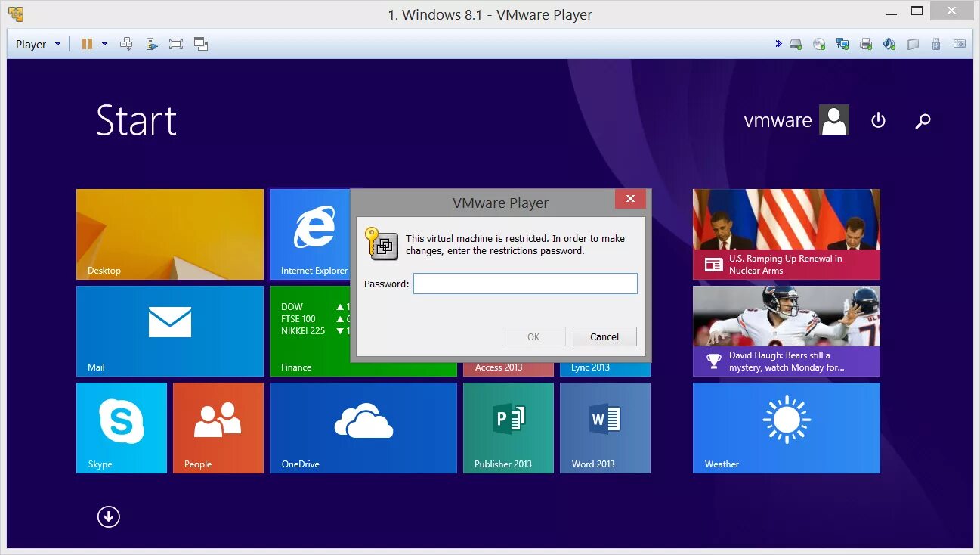Click the Start screen search magnifier
This screenshot has height=555, width=980.
click(x=923, y=120)
